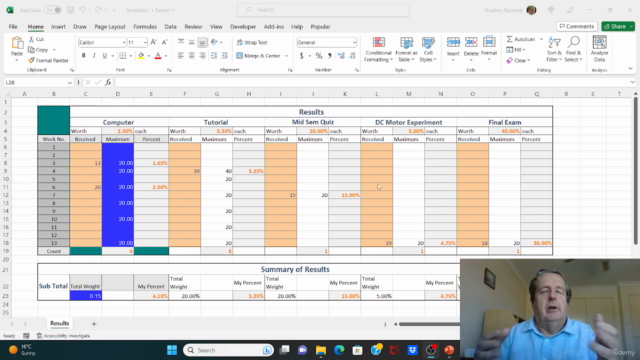
Task: Click the title bar Search box
Action: (323, 10)
